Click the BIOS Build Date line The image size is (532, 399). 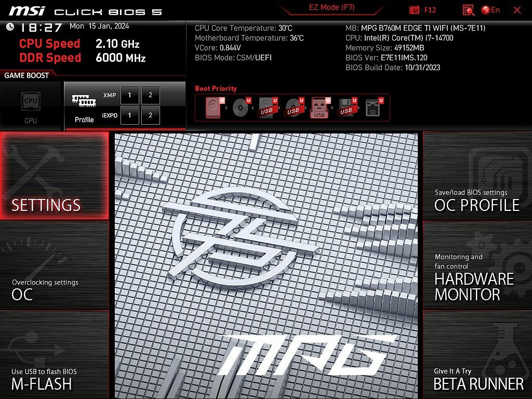393,68
